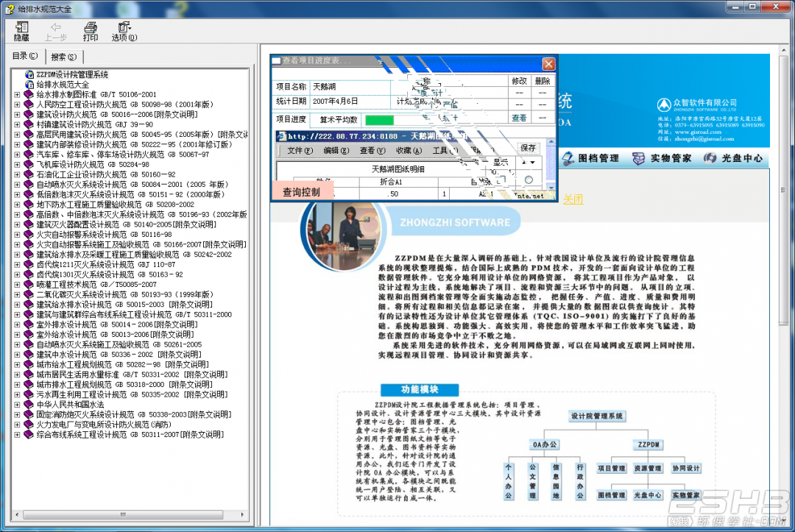Click the 查询控制 label
The width and height of the screenshot is (795, 532).
click(302, 192)
